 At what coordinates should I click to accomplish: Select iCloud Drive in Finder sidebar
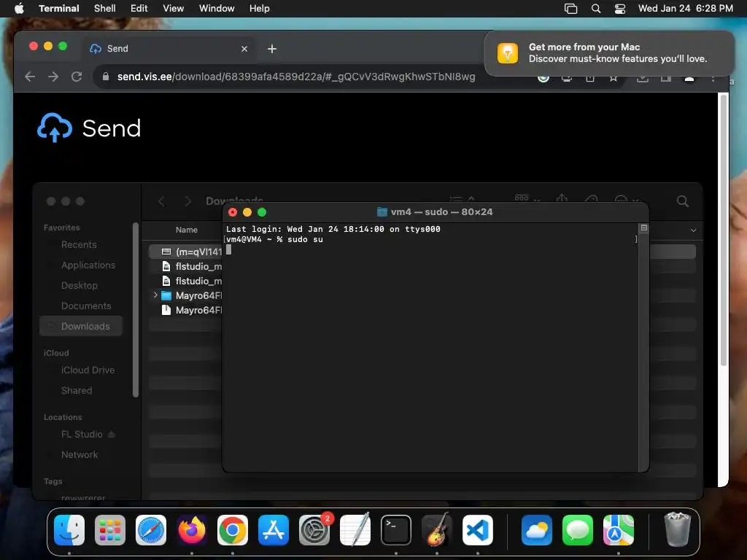point(88,370)
